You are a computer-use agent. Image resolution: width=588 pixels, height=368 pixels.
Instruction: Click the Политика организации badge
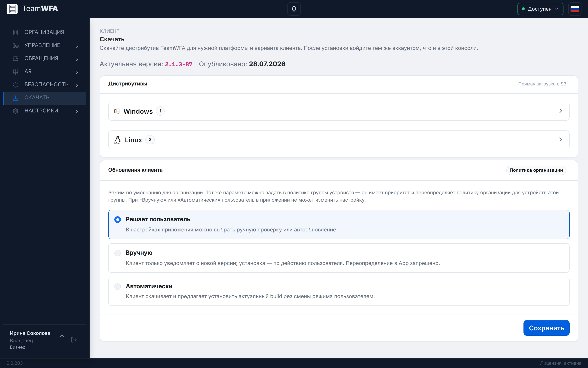[x=536, y=170]
